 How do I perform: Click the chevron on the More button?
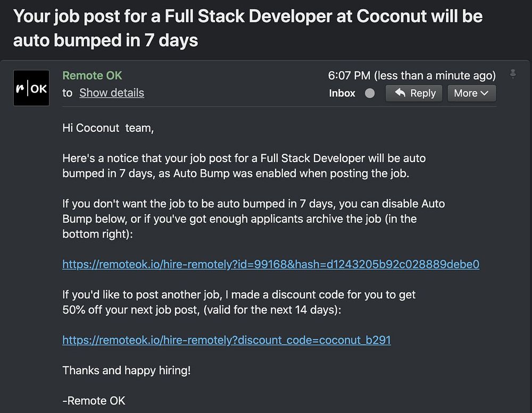coord(484,94)
